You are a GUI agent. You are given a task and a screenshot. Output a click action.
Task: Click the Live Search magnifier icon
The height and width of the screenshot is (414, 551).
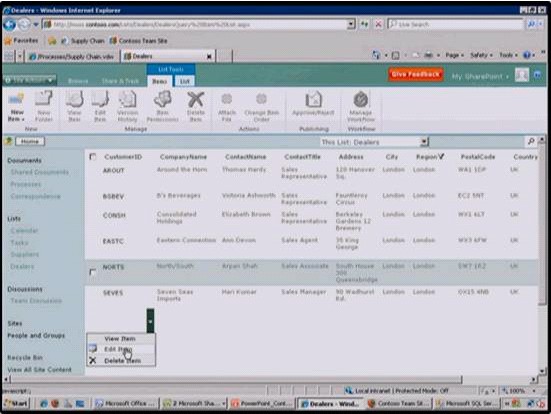point(532,24)
